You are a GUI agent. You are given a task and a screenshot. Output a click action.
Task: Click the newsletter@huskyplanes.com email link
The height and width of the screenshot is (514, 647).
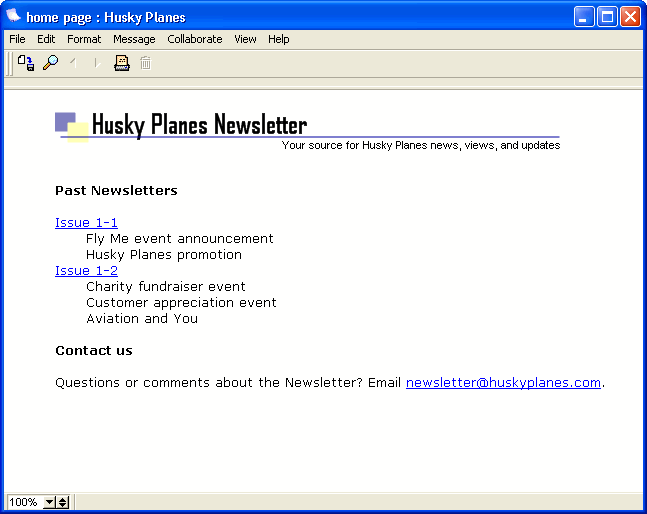(503, 383)
